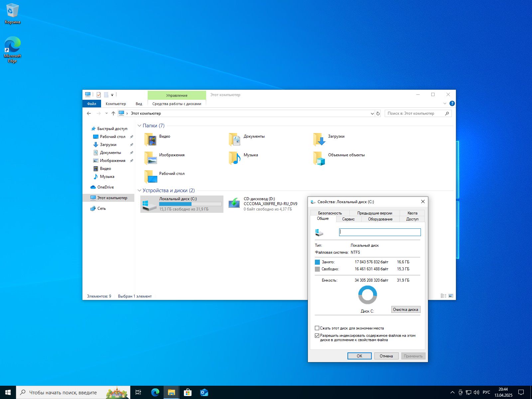Toggle Разрешить индексировать содержимое checkbox
532x399 pixels.
tap(317, 335)
